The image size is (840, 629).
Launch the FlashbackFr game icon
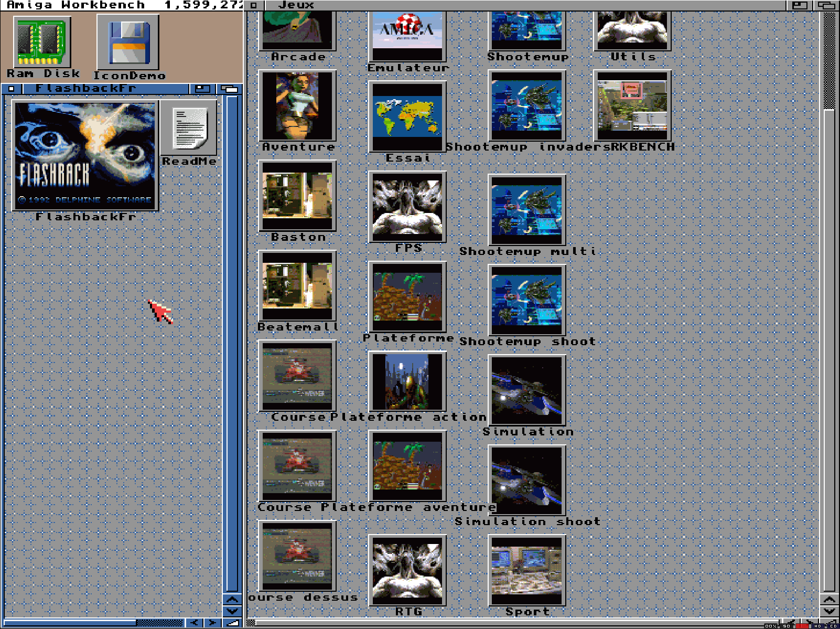click(x=85, y=155)
